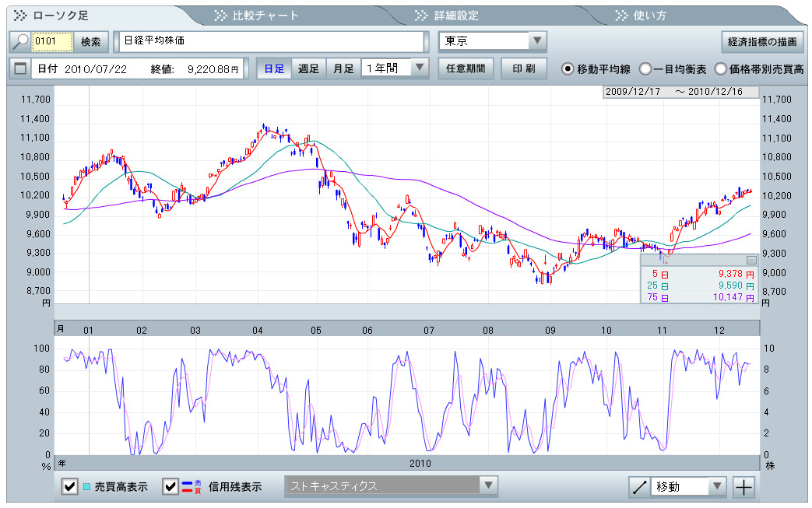Click the small square icon left of 日付
This screenshot has width=812, height=508.
[x=20, y=68]
